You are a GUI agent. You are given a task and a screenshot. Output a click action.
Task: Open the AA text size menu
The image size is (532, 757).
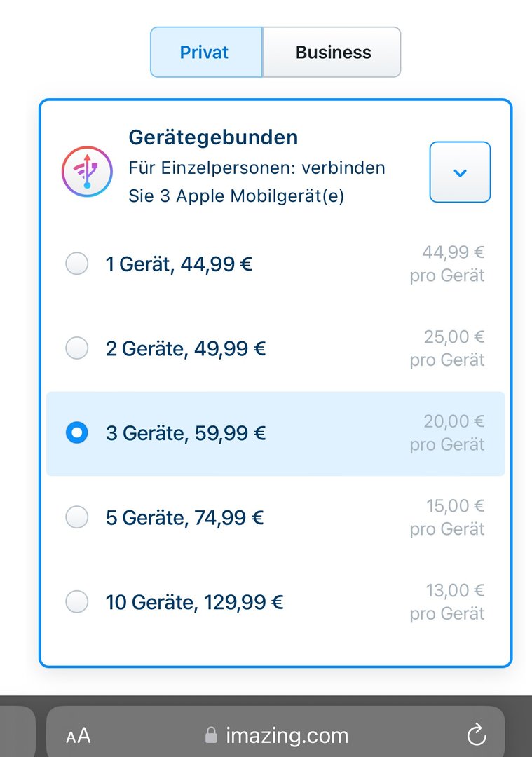[79, 736]
